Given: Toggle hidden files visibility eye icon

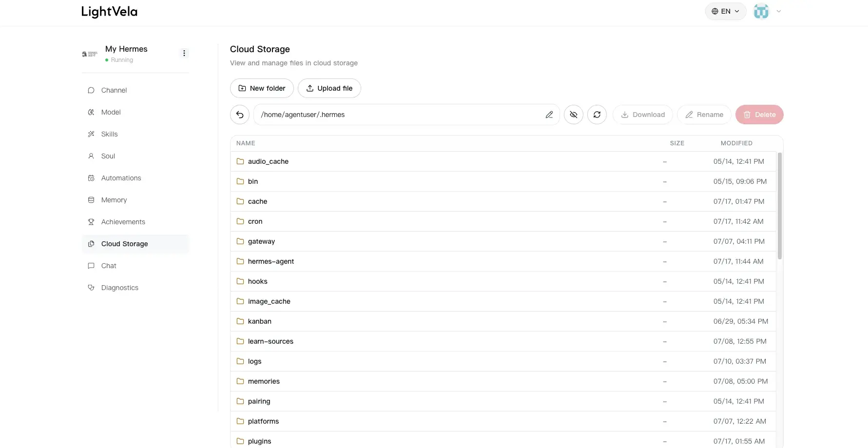Looking at the screenshot, I should coord(574,115).
